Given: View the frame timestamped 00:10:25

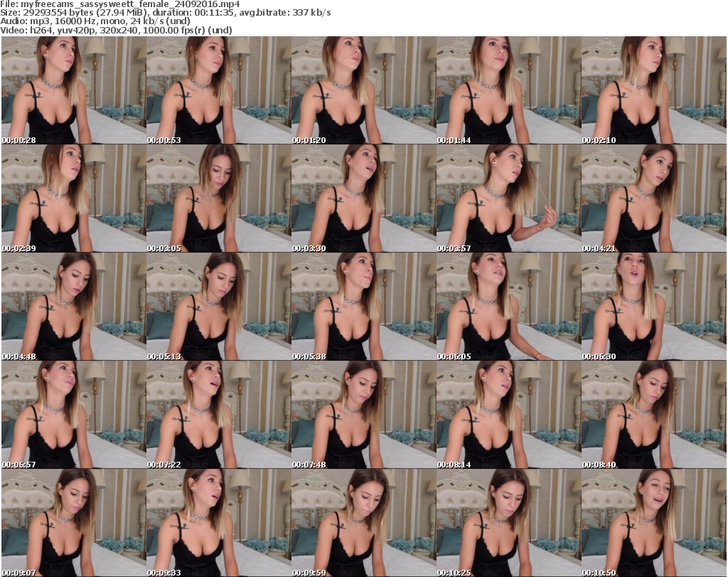Looking at the screenshot, I should click(x=508, y=523).
